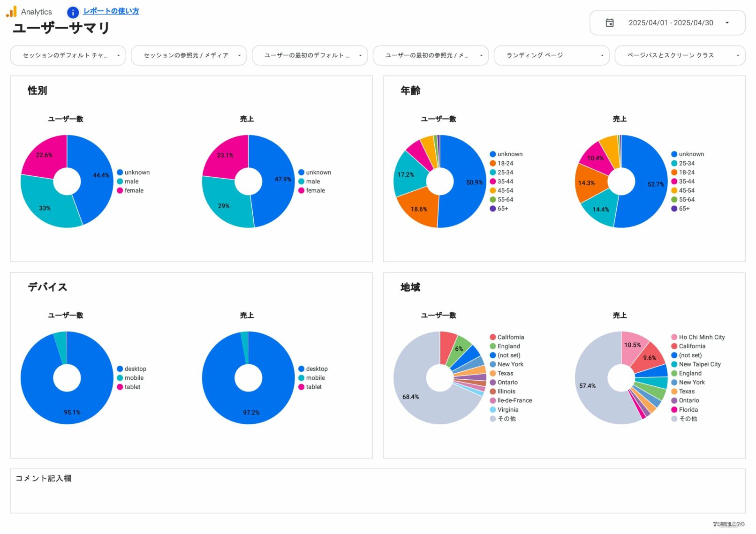Expand the ユーザーの最初のデフォルト filter dropdown
The width and height of the screenshot is (756, 534).
pyautogui.click(x=310, y=55)
